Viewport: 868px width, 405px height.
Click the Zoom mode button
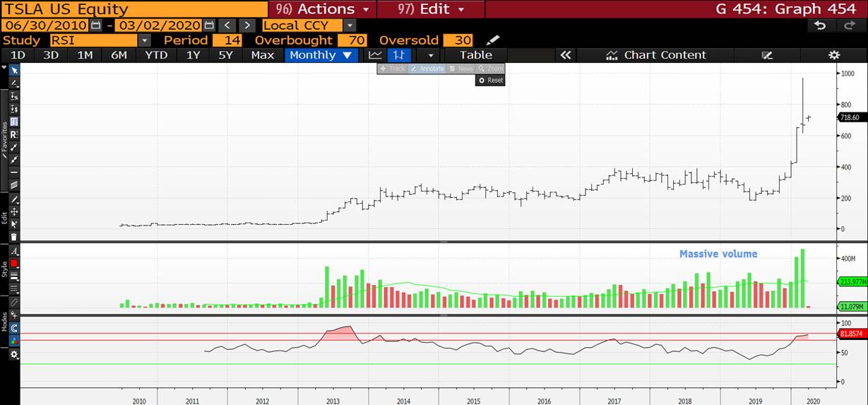490,69
